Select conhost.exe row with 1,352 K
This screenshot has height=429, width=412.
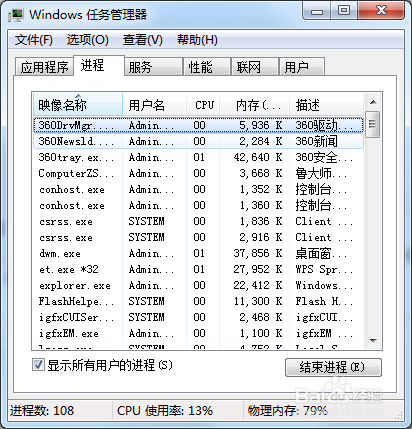pyautogui.click(x=198, y=189)
